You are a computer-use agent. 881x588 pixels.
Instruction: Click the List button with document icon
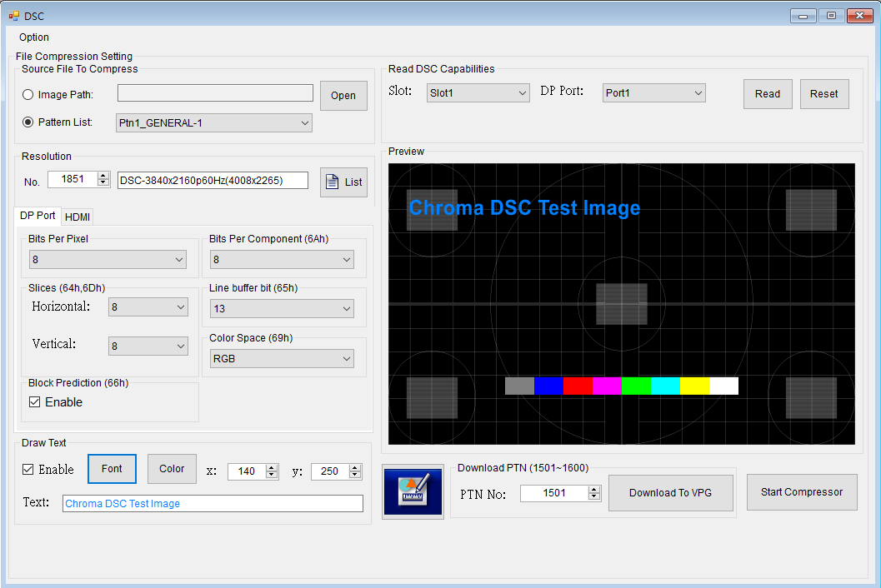click(343, 182)
